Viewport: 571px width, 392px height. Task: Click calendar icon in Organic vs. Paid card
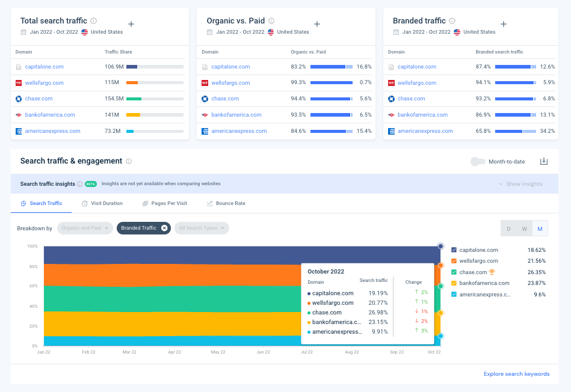(x=209, y=32)
